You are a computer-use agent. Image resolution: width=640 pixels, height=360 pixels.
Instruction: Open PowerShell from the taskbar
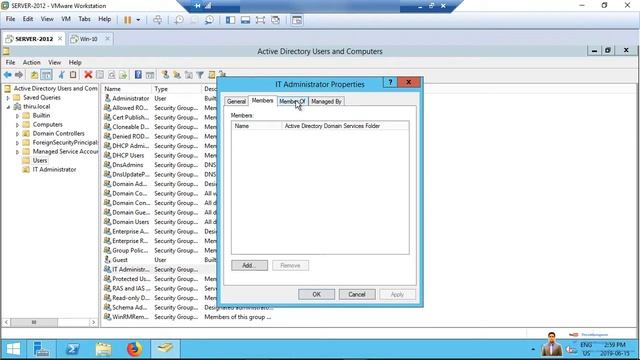tap(73, 349)
